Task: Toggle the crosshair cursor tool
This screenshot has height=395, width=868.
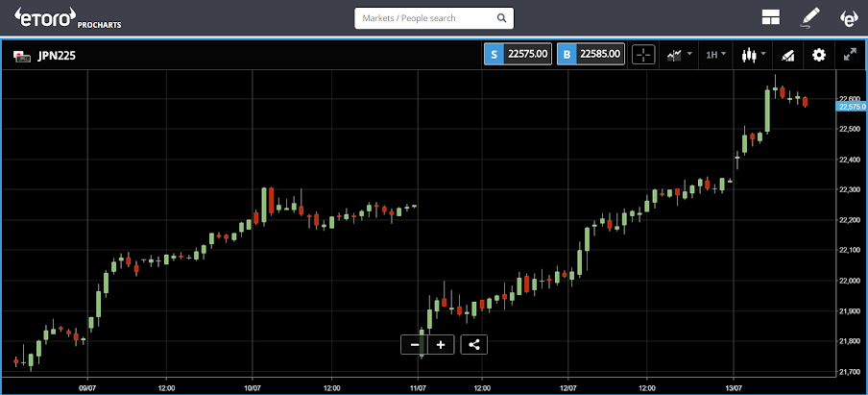Action: 643,55
